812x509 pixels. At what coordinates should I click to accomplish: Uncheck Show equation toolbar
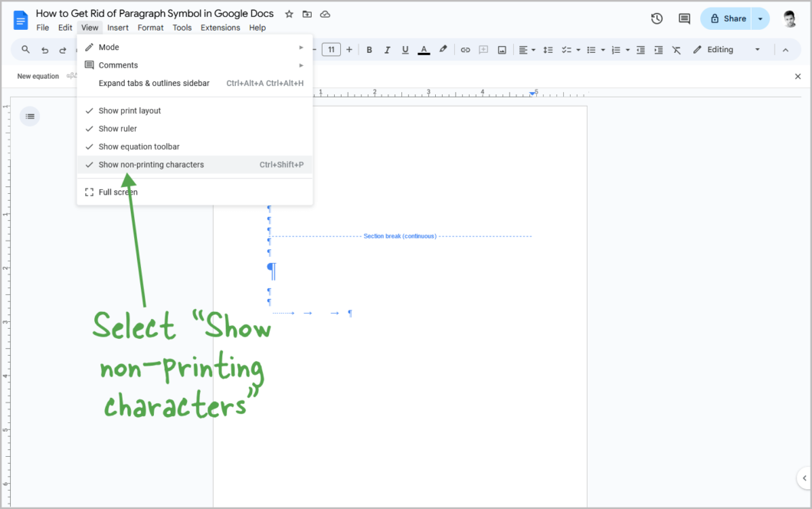pos(195,146)
